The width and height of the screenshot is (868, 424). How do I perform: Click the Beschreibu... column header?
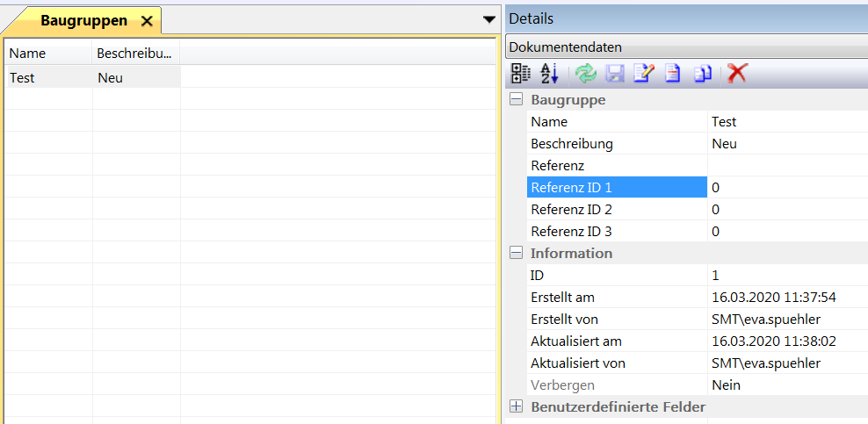tap(135, 54)
